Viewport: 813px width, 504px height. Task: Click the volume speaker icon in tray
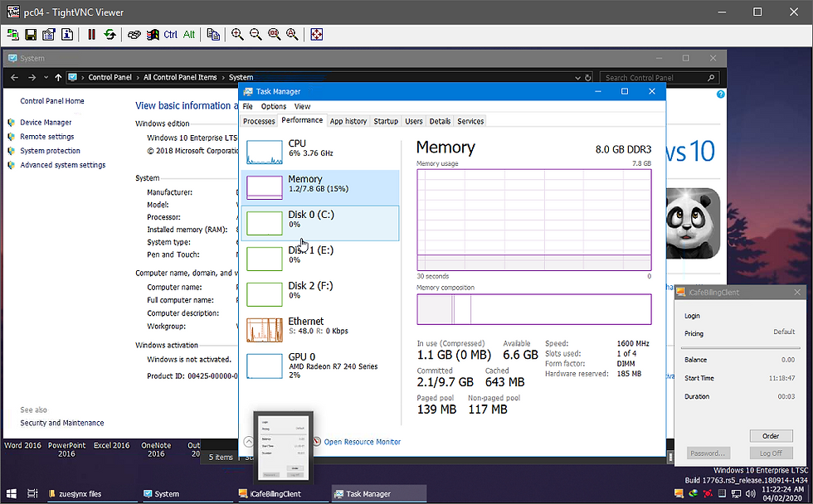pos(750,494)
